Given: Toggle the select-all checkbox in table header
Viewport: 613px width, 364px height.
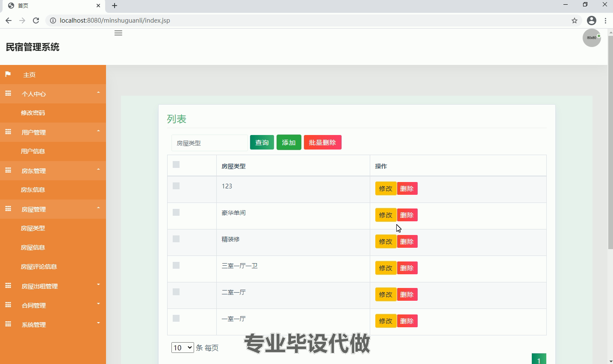Looking at the screenshot, I should coord(176,164).
